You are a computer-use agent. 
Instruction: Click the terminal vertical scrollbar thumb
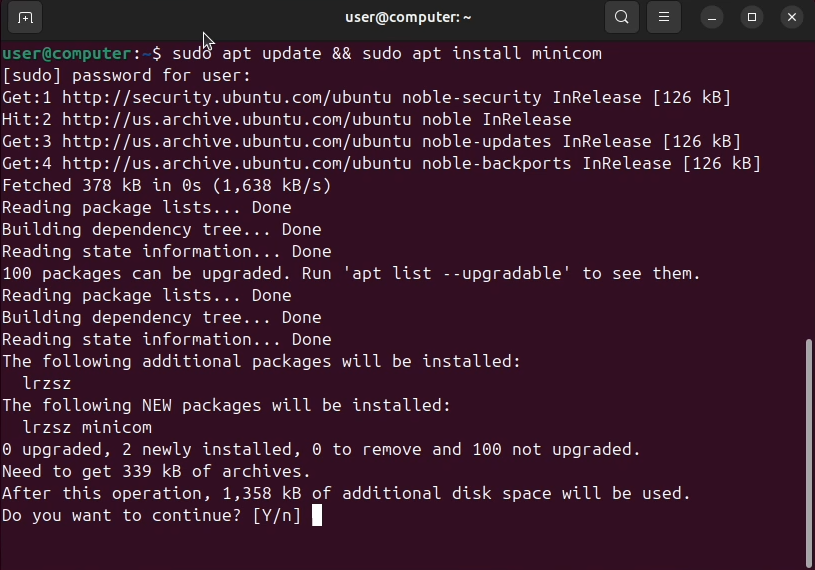click(808, 450)
